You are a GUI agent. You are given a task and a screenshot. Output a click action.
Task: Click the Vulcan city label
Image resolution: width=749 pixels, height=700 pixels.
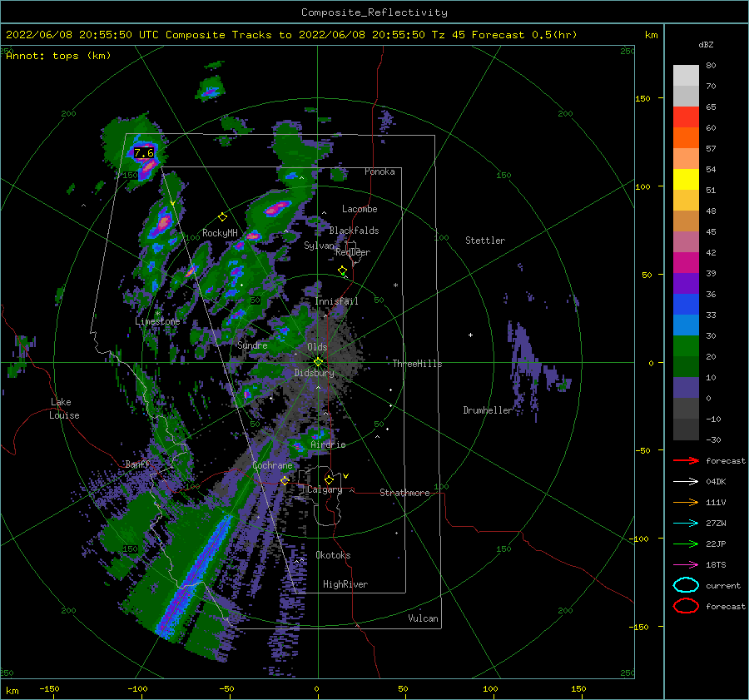[x=424, y=618]
